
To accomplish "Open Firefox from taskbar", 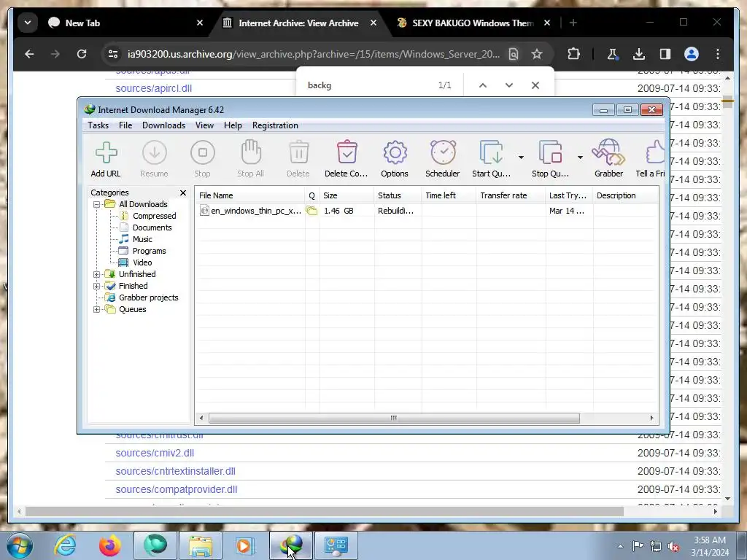I will click(109, 545).
